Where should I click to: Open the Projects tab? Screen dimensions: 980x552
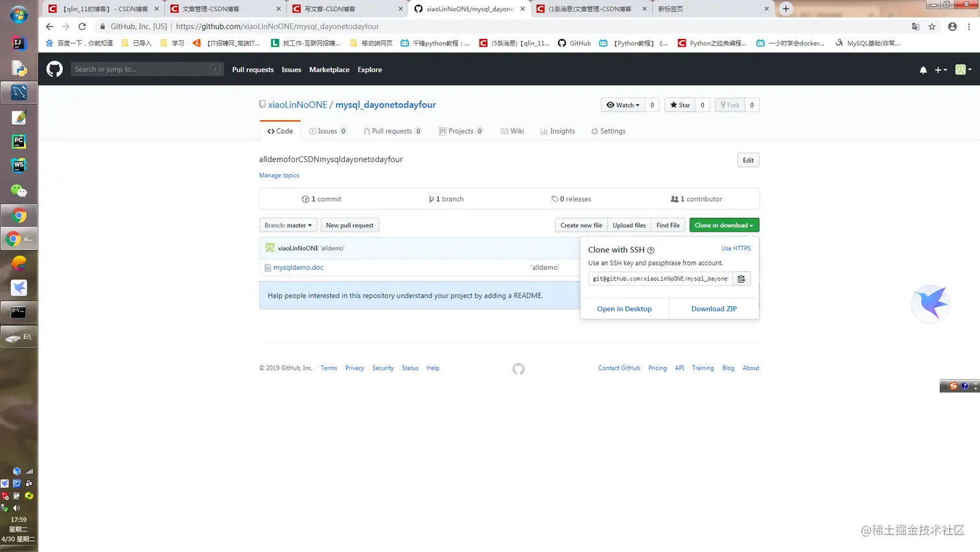tap(461, 131)
